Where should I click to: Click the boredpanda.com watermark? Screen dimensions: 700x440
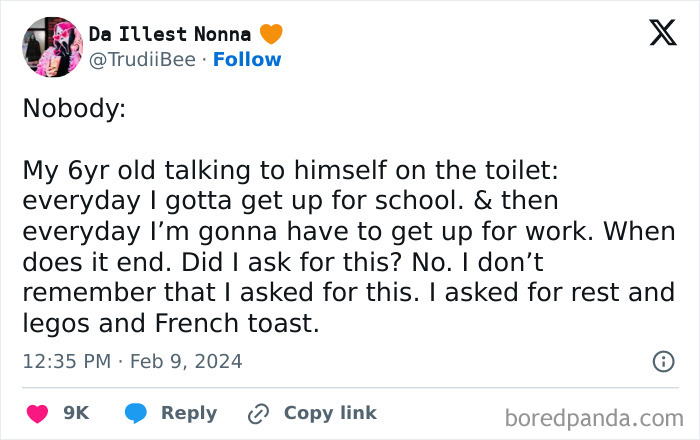[x=596, y=416]
